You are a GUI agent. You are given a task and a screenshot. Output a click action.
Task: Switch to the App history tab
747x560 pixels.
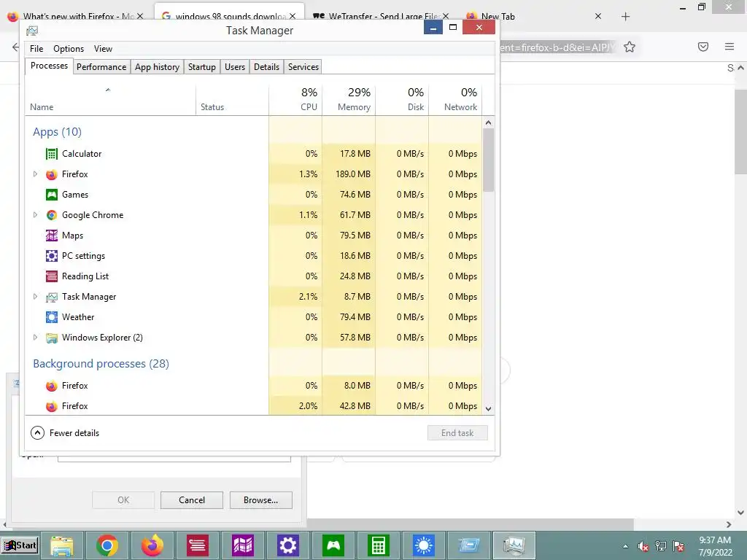[158, 67]
